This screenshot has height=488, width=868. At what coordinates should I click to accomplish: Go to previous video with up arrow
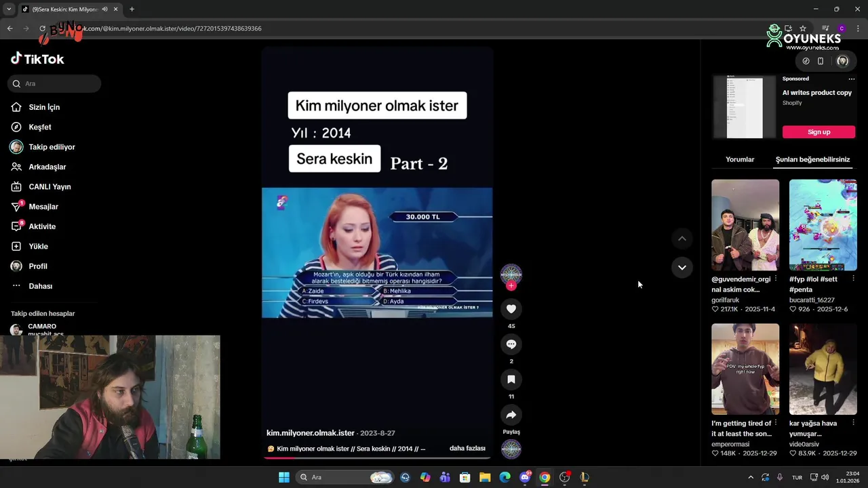(x=682, y=239)
